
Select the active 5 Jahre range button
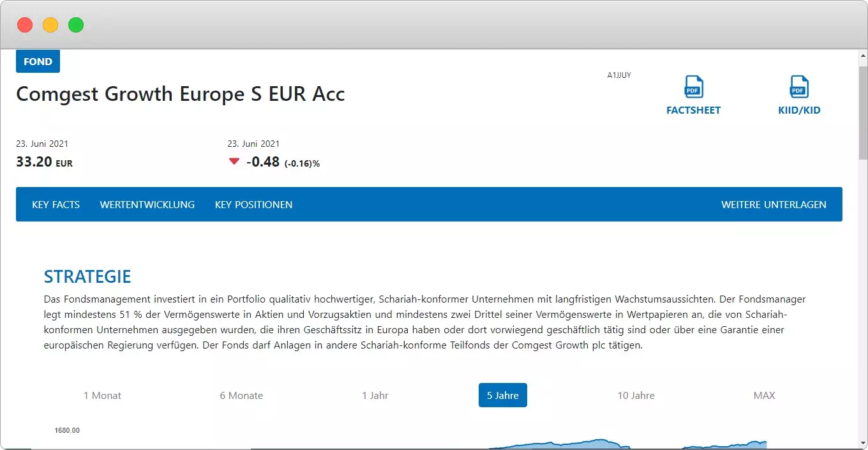click(503, 396)
